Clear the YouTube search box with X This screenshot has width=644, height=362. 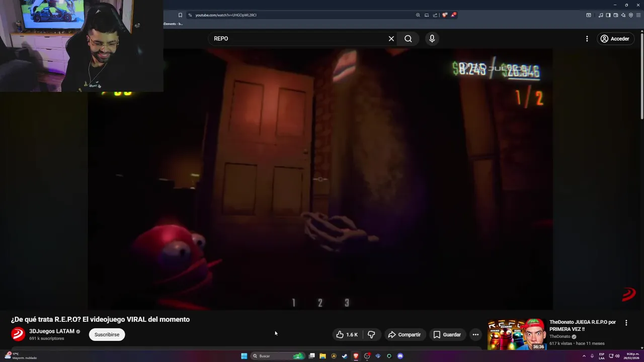coord(391,39)
